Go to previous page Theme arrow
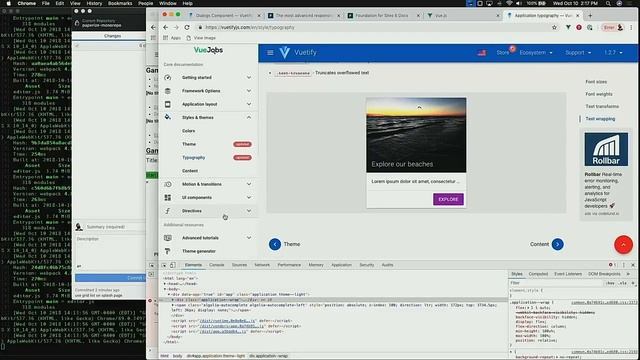The width and height of the screenshot is (640, 360). click(275, 244)
